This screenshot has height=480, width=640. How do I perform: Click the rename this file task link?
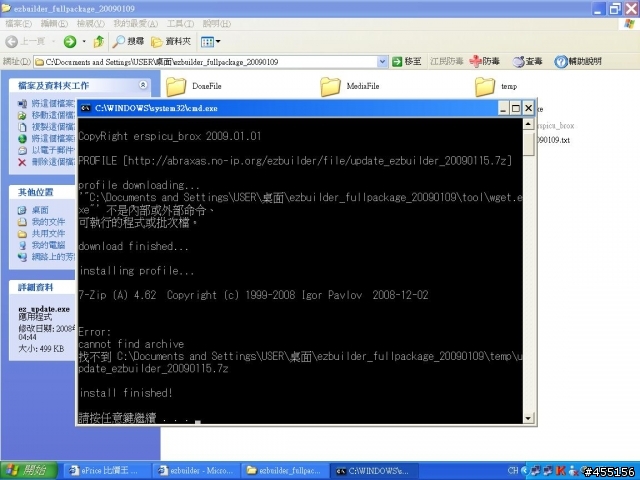(x=47, y=104)
